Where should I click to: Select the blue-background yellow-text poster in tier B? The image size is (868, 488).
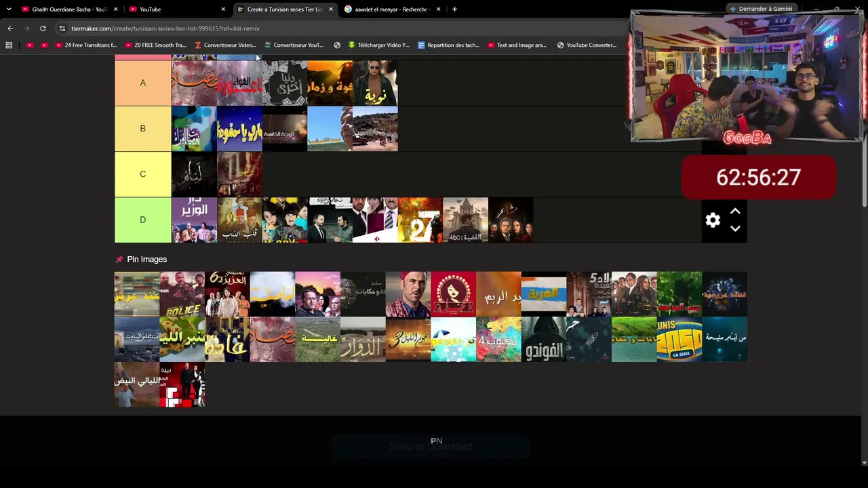pos(239,129)
